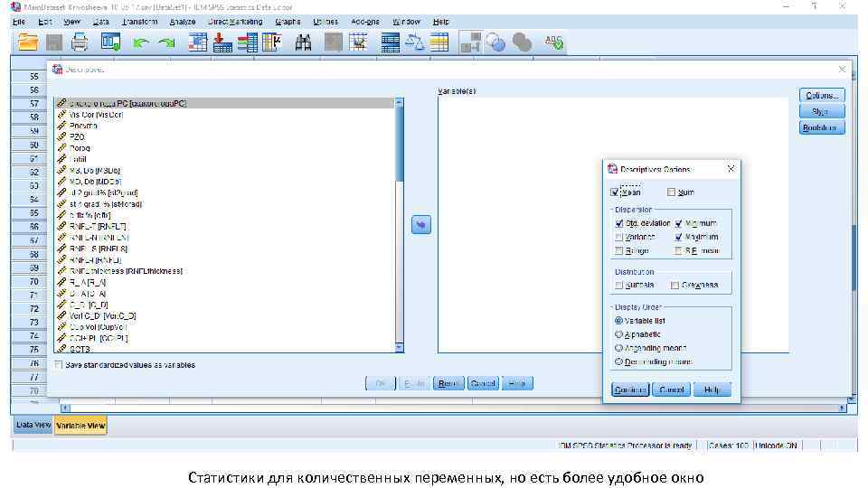Move variable with the blue arrow button
Screen dimensions: 868x488
click(x=421, y=225)
